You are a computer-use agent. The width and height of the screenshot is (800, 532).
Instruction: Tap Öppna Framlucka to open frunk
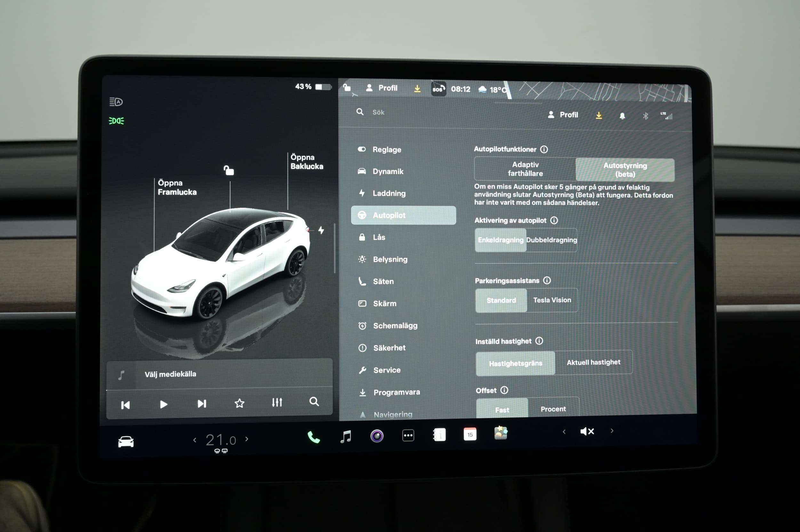[x=177, y=187]
